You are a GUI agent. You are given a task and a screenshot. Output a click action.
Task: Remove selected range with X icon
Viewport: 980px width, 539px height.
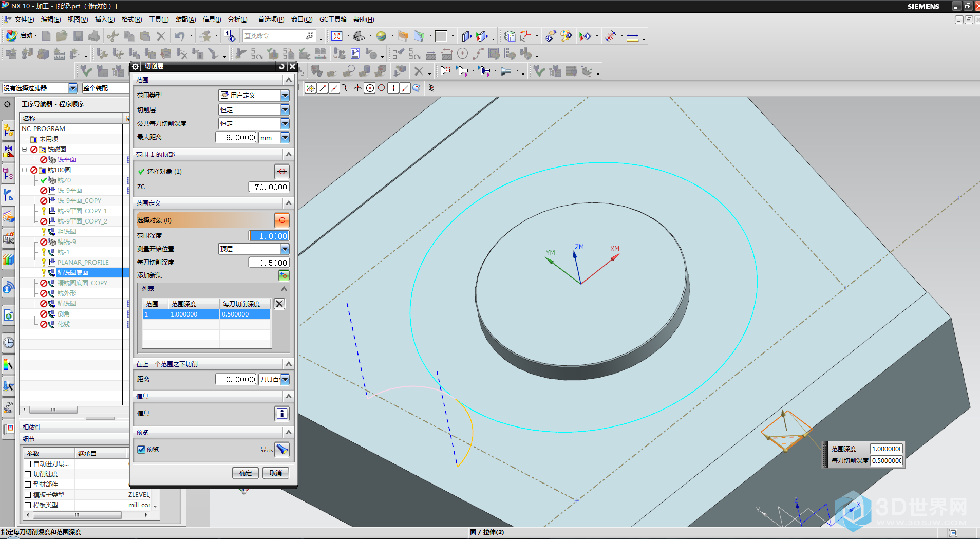click(279, 304)
